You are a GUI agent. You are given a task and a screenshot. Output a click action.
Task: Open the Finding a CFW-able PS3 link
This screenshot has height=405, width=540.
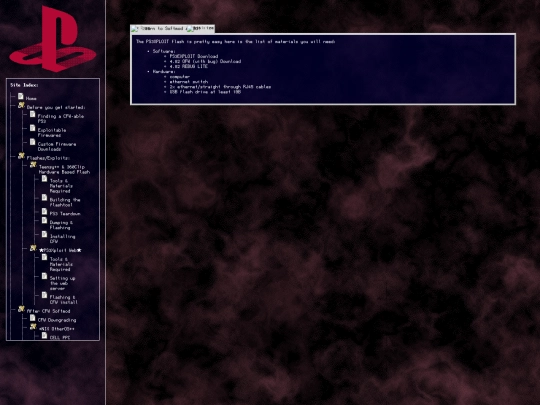click(61, 119)
